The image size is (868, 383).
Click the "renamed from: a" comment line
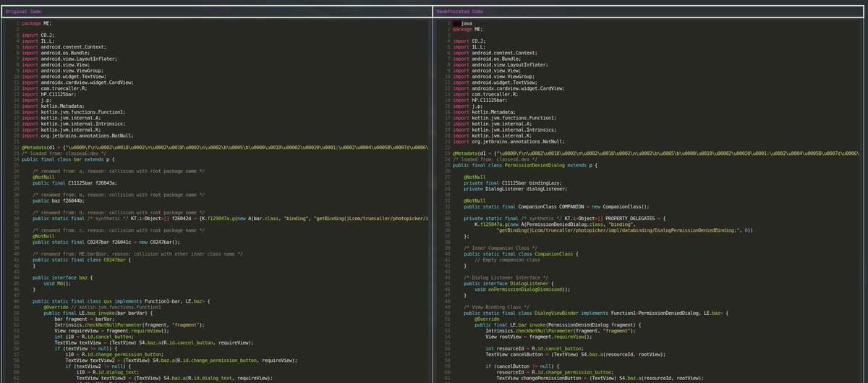click(x=119, y=171)
